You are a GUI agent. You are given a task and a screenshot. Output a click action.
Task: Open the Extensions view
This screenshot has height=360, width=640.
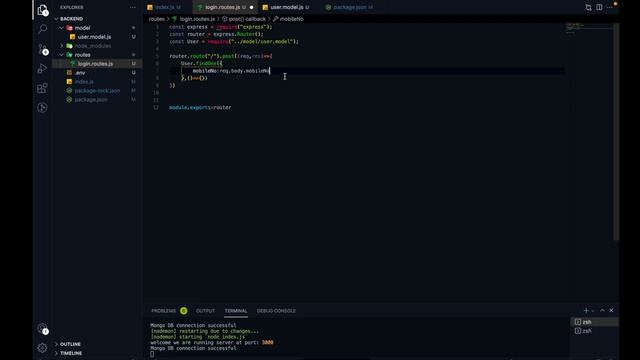(x=42, y=88)
